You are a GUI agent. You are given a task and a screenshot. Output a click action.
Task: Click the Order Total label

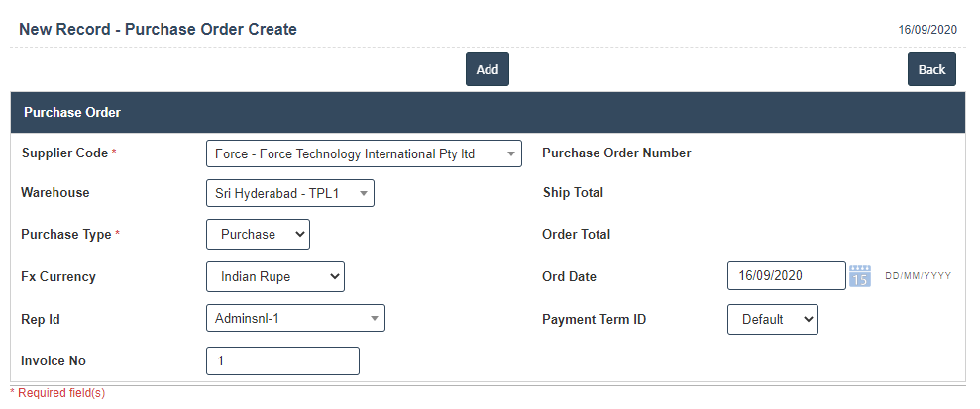(x=576, y=235)
